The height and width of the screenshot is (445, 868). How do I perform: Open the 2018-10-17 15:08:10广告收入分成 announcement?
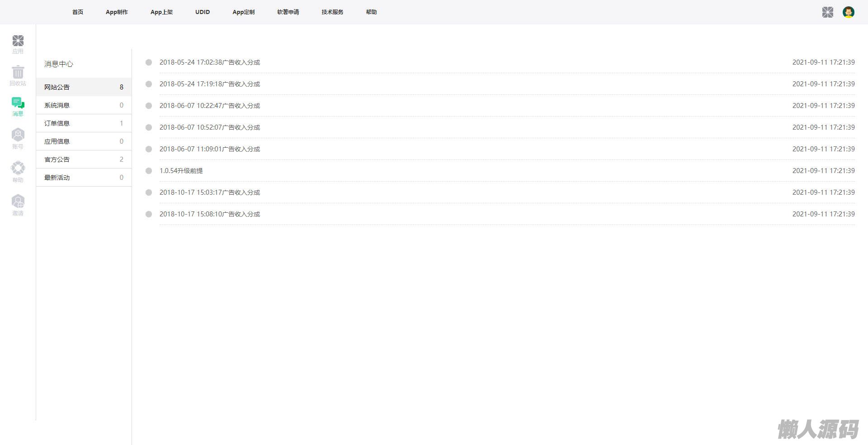click(x=210, y=214)
